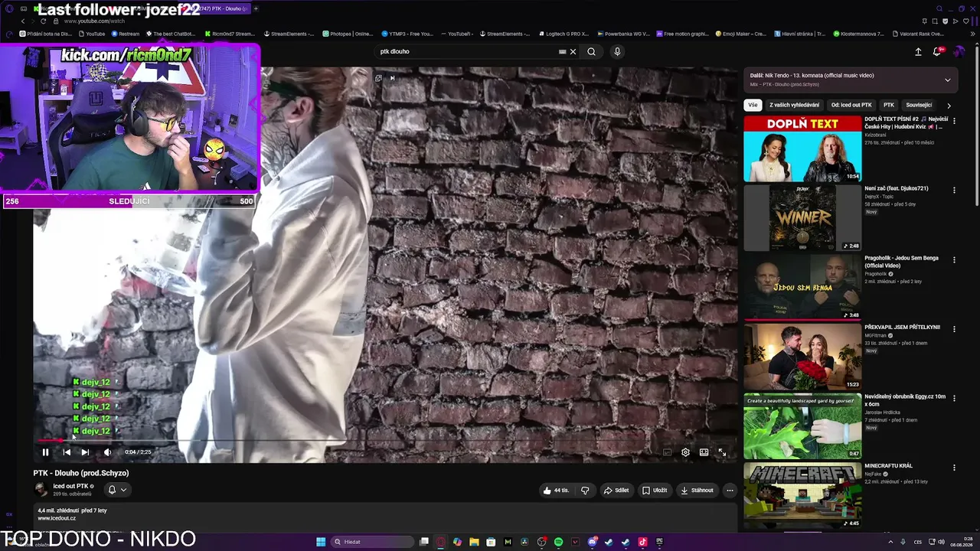This screenshot has width=980, height=551.
Task: Select the Související filter chip
Action: pos(919,105)
